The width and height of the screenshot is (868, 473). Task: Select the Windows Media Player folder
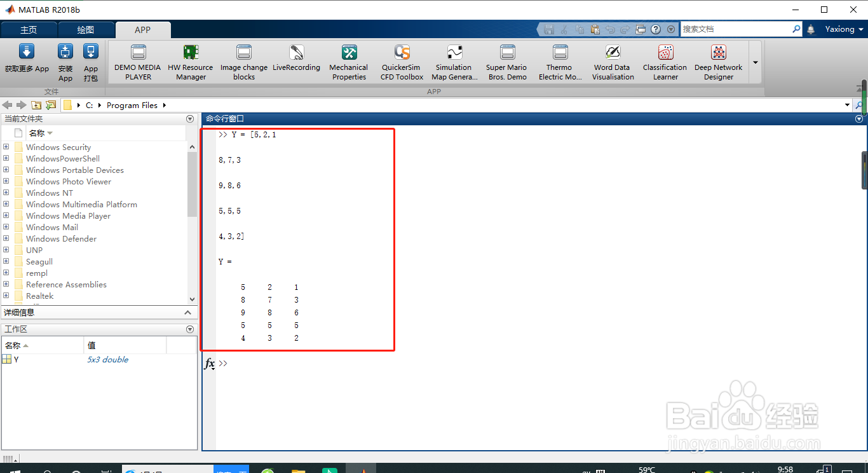(68, 216)
